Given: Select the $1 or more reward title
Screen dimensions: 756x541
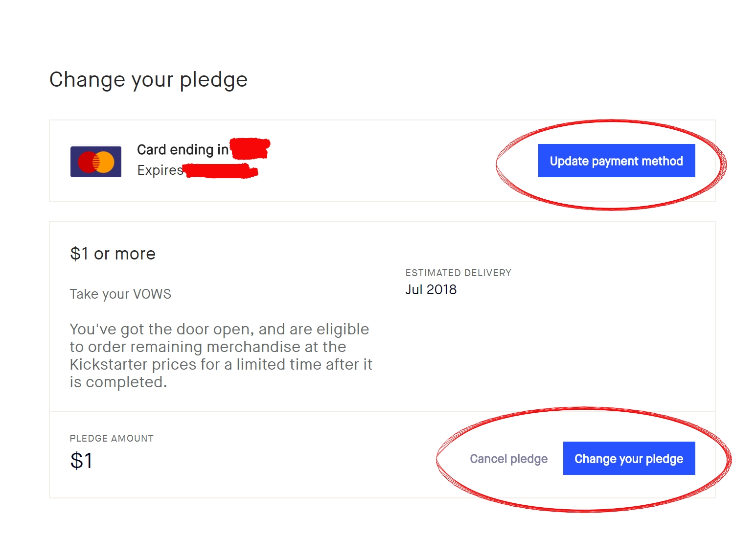Looking at the screenshot, I should [113, 254].
